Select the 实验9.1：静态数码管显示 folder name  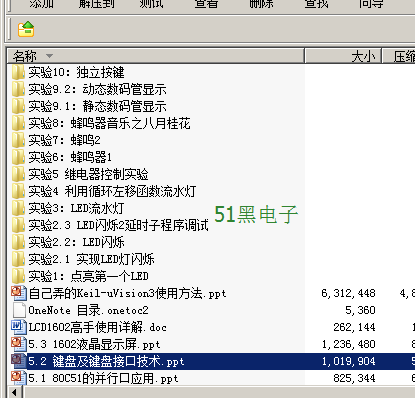coord(97,106)
